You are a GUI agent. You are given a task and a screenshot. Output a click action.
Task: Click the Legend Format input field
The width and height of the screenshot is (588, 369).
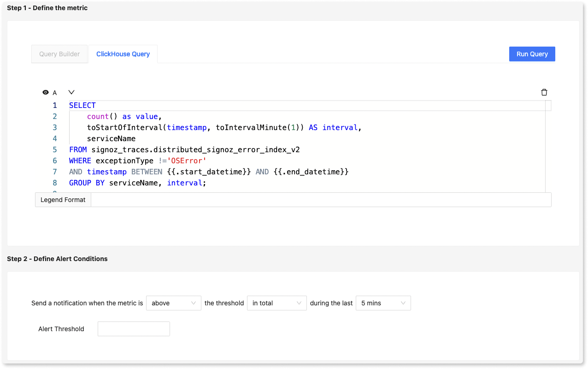click(x=320, y=200)
